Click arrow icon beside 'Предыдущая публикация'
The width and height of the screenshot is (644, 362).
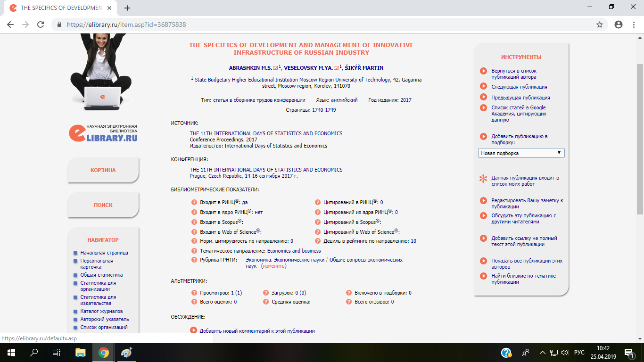(x=483, y=97)
